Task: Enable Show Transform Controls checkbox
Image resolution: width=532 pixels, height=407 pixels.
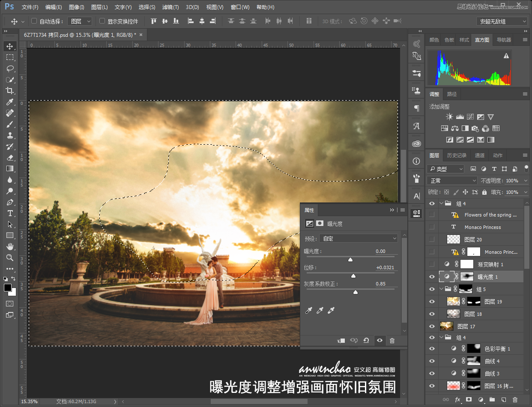Action: [x=102, y=21]
